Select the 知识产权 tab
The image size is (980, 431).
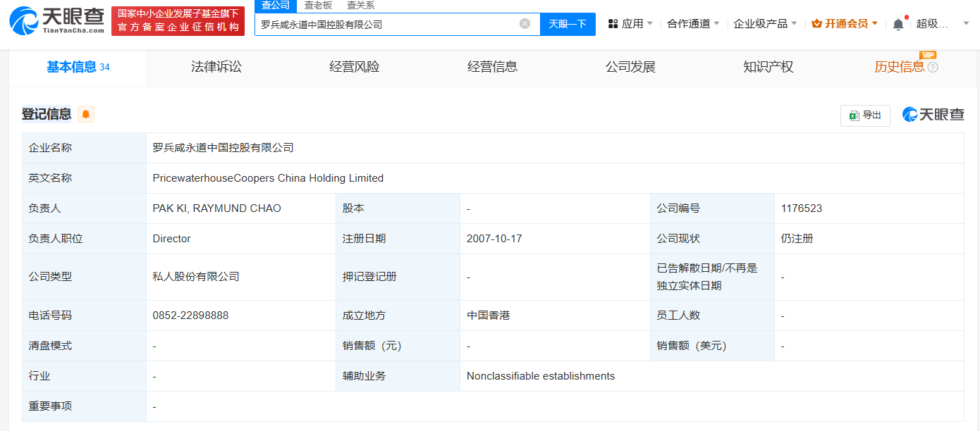pos(768,68)
